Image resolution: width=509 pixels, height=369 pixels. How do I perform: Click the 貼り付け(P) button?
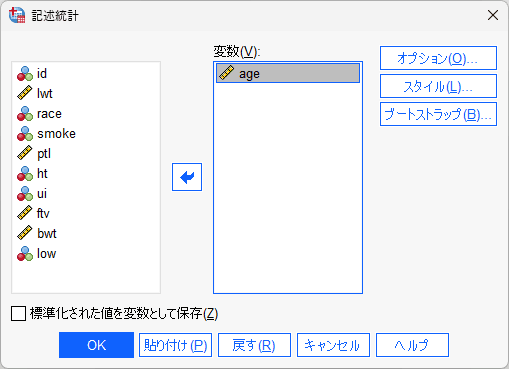(x=175, y=345)
